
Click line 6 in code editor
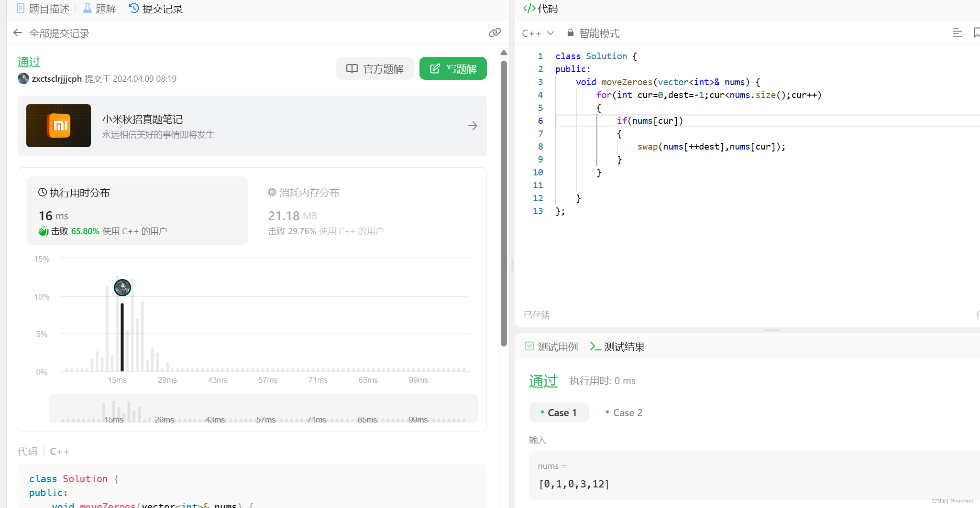coord(768,121)
